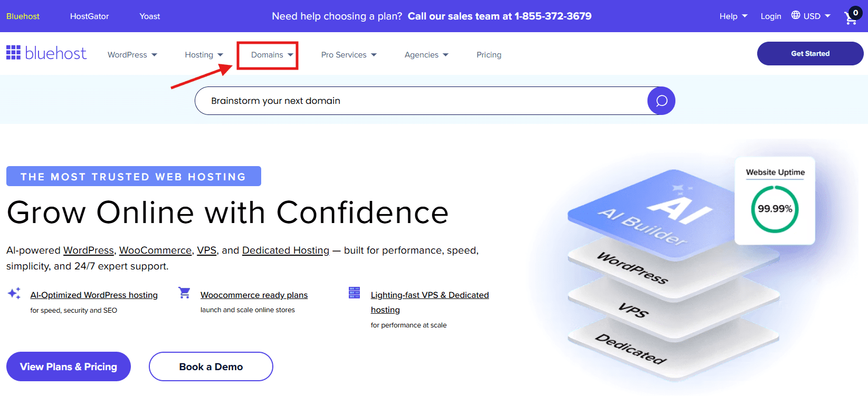868x396 pixels.
Task: Follow the Dedicated Hosting link in description
Action: [x=285, y=250]
